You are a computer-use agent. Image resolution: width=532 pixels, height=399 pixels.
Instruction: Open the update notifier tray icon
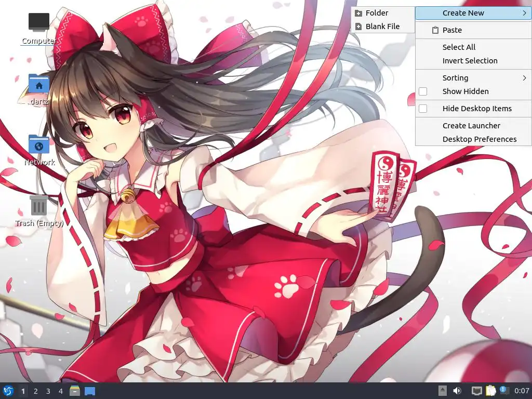504,391
